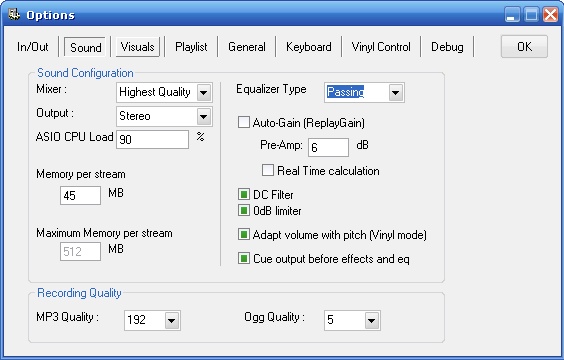Screen dimensions: 564x360
Task: Expand the Equalizer Type dropdown
Action: click(x=395, y=92)
